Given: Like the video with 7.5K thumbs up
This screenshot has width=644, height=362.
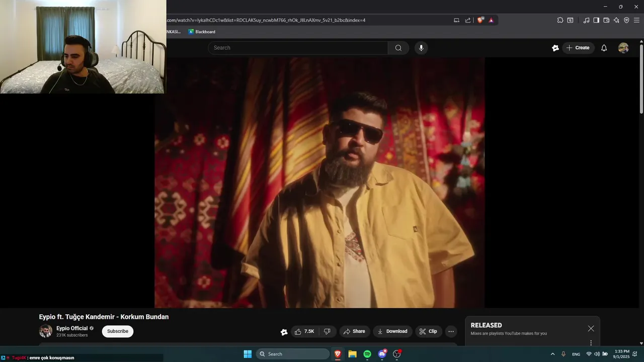Looking at the screenshot, I should click(304, 331).
